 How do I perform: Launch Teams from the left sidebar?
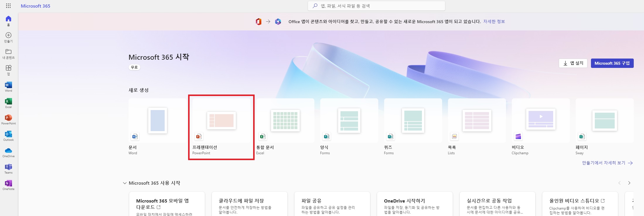click(x=8, y=169)
